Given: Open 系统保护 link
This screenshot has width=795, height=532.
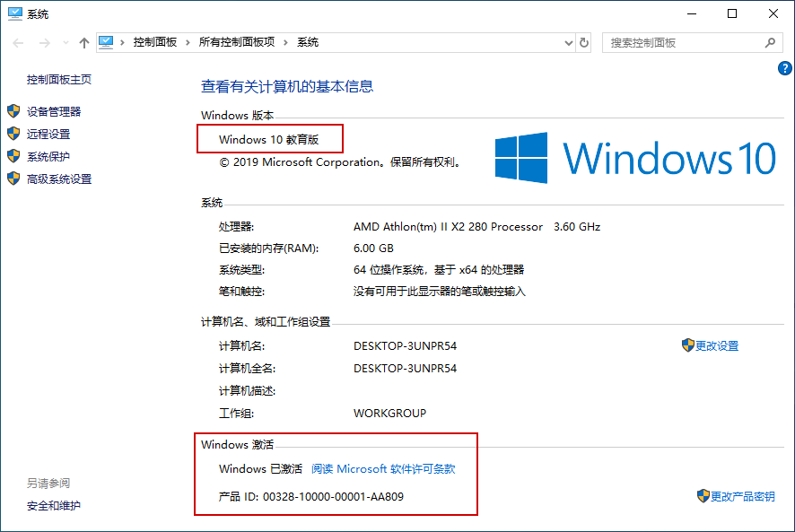Looking at the screenshot, I should click(48, 157).
